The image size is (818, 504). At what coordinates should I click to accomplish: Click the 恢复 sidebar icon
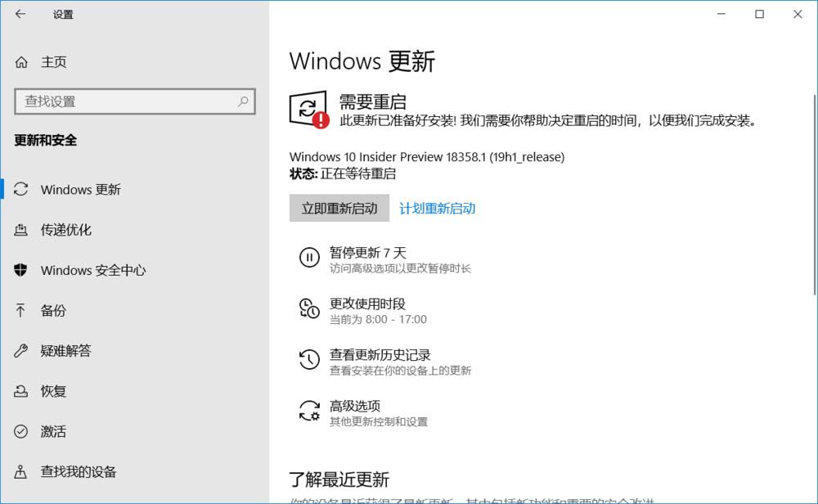coord(21,391)
